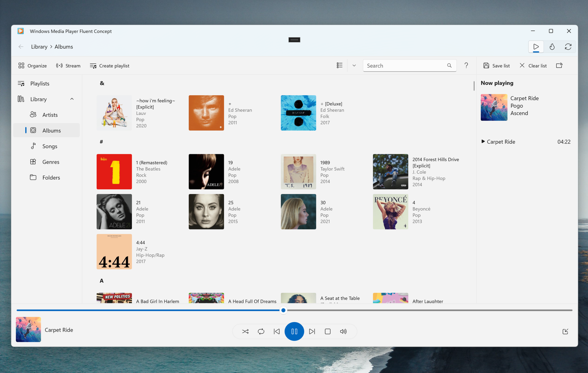This screenshot has width=588, height=373.
Task: Open the Organize menu
Action: click(32, 66)
